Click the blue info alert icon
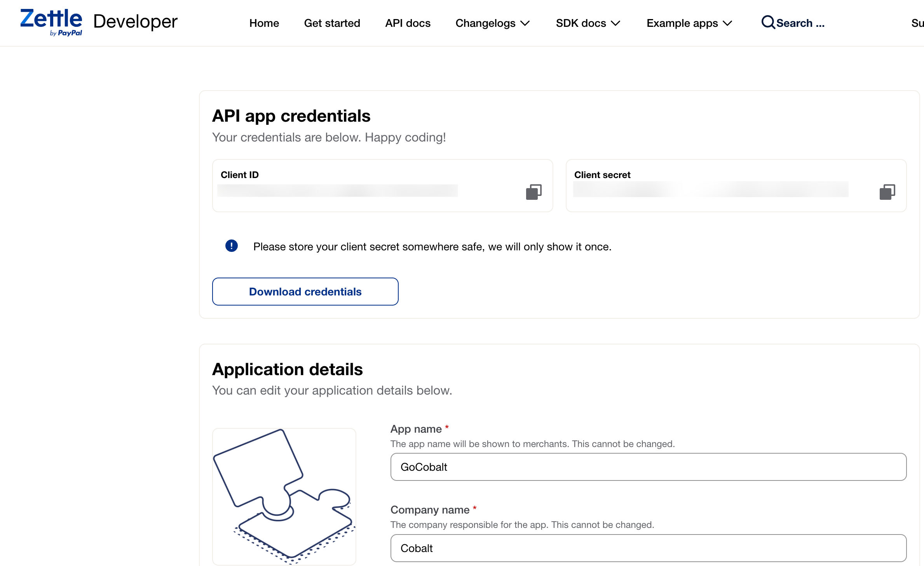This screenshot has height=566, width=924. 232,246
